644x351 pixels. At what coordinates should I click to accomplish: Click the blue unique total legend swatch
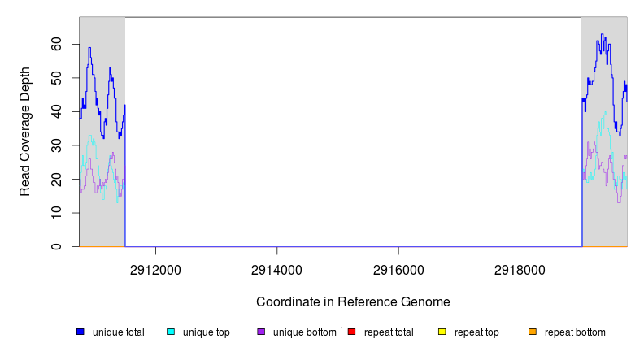point(80,332)
